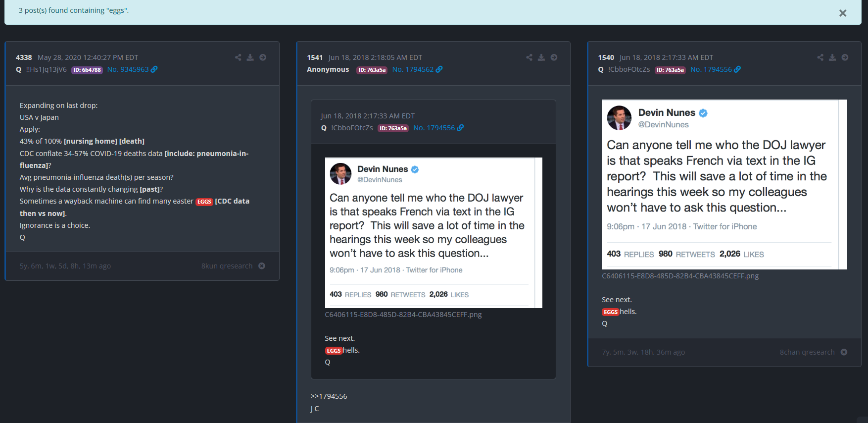This screenshot has height=423, width=868.
Task: Share post 1540 with the share icon
Action: (820, 57)
